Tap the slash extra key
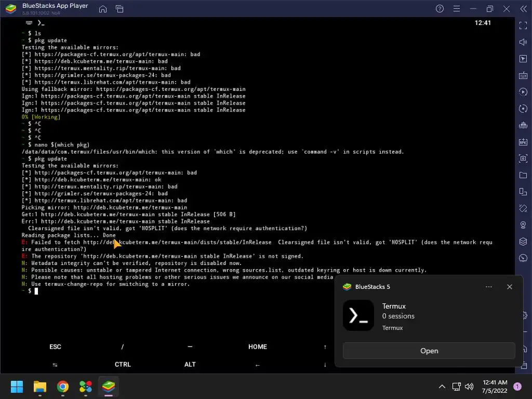 [123, 347]
